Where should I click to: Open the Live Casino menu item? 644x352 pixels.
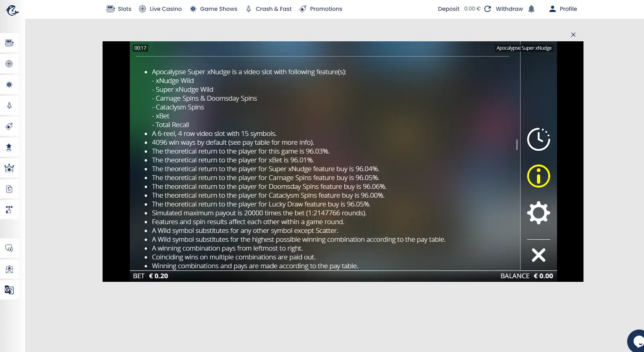point(160,9)
